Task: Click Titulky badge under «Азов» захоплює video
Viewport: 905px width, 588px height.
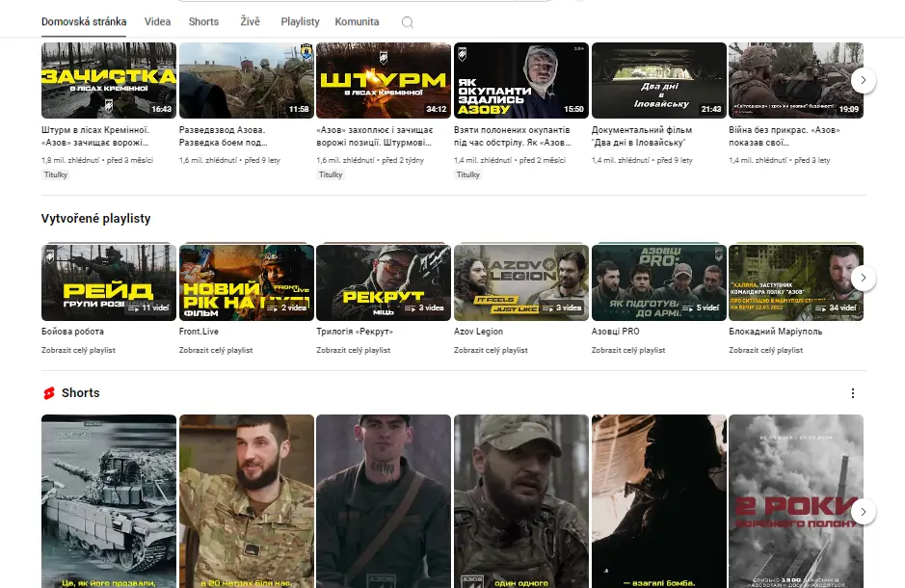Action: [x=331, y=174]
